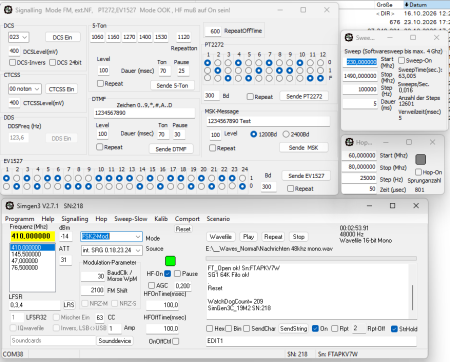Enable the Hop-On checkbox

click(x=419, y=172)
